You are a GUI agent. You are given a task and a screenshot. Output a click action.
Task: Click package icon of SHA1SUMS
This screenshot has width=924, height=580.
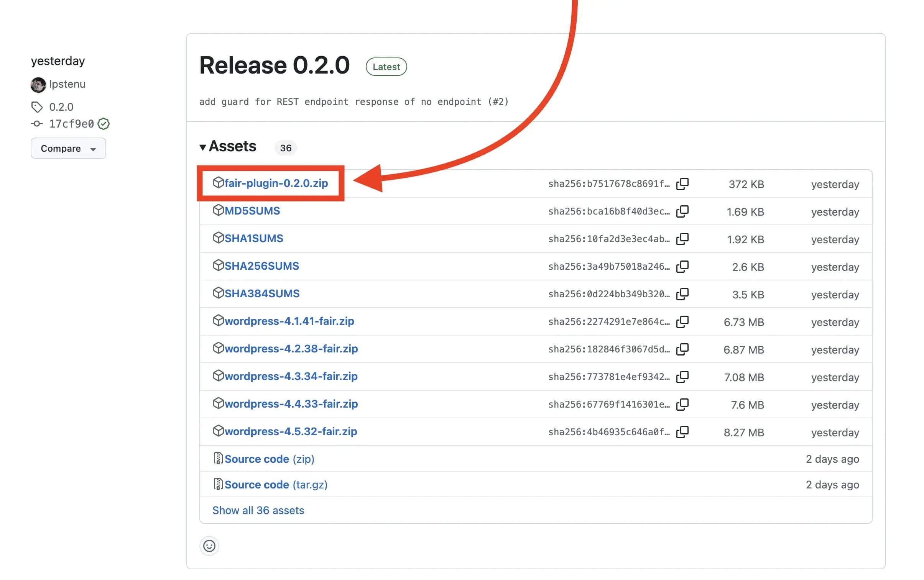218,238
